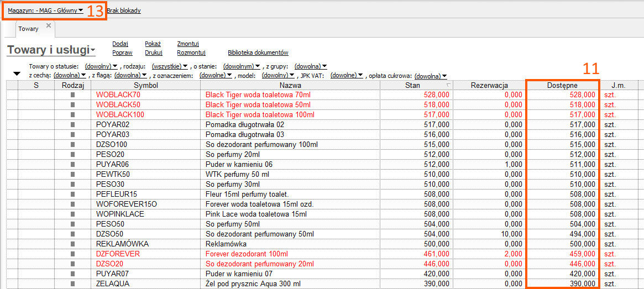This screenshot has width=644, height=289.
Task: Switch to the Towary tab
Action: pos(29,29)
